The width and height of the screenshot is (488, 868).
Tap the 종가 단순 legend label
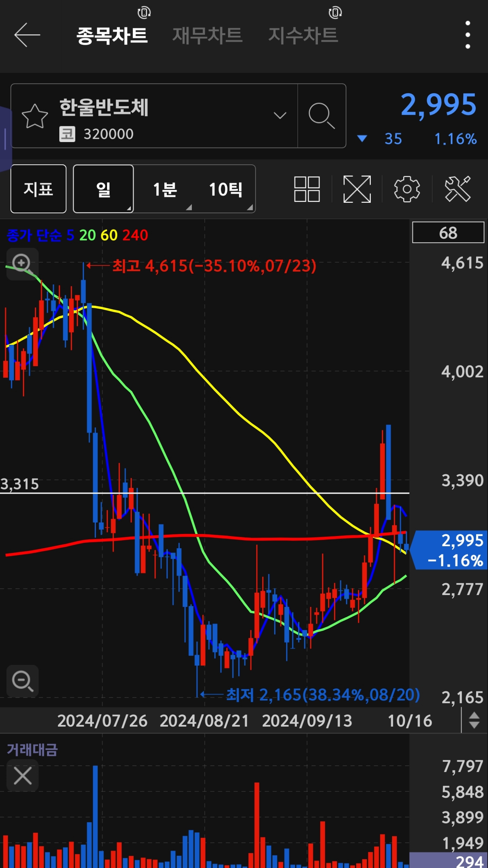(34, 235)
